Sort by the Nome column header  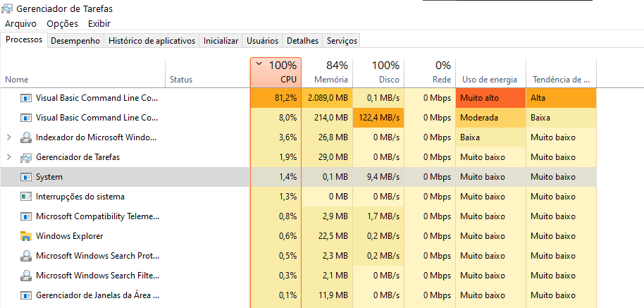pos(83,73)
